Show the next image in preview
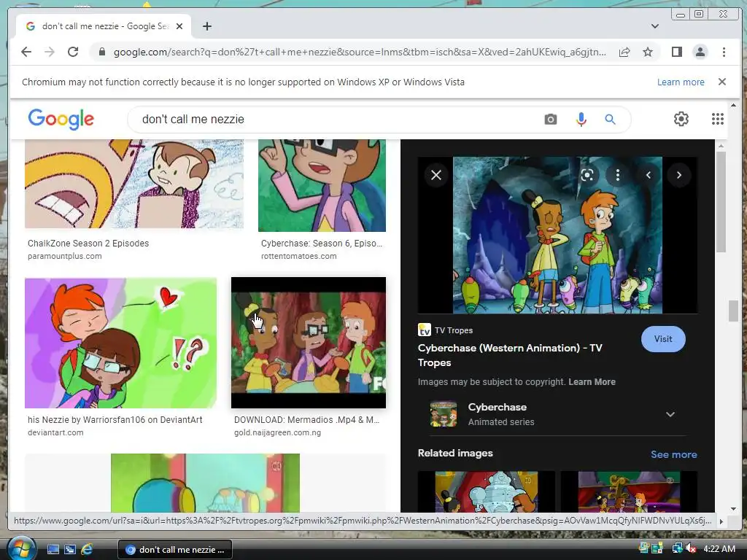 click(679, 175)
